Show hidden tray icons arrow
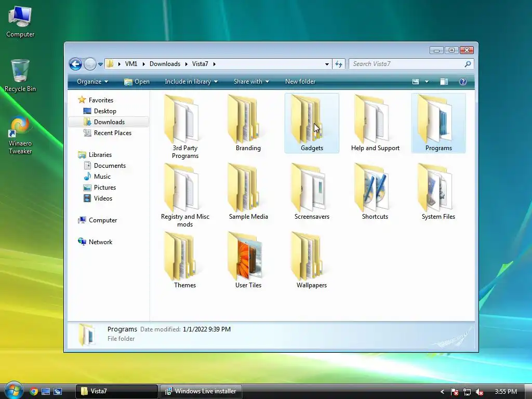The height and width of the screenshot is (399, 532). coord(442,392)
